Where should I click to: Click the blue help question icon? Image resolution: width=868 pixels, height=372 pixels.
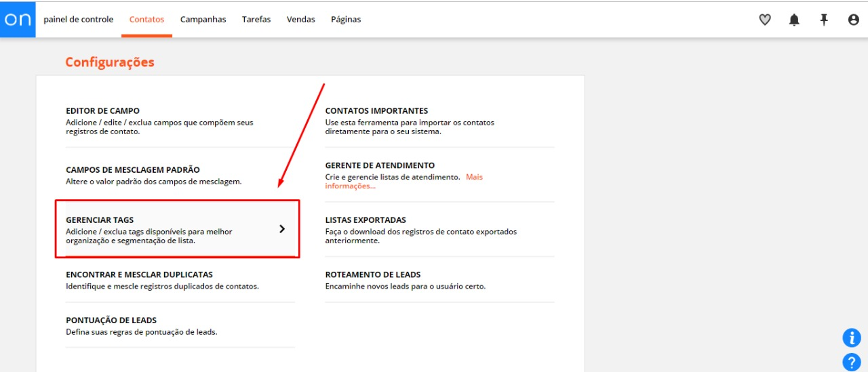click(x=851, y=362)
